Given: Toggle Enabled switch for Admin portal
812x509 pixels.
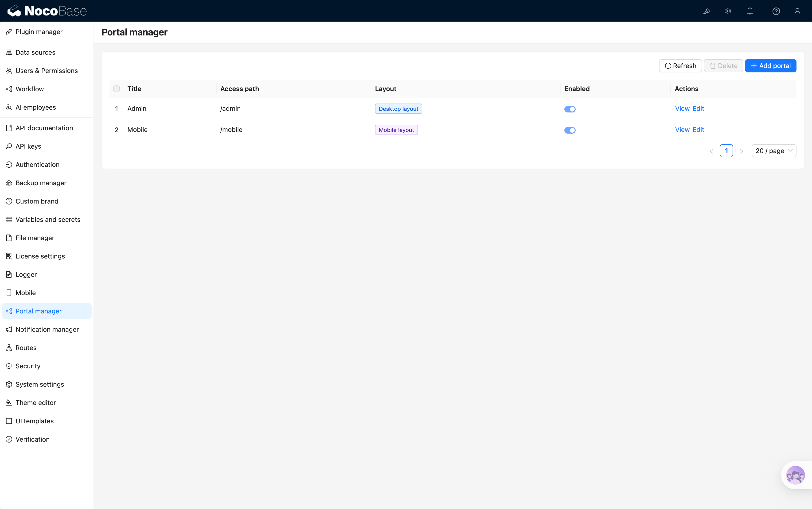Looking at the screenshot, I should pyautogui.click(x=570, y=109).
